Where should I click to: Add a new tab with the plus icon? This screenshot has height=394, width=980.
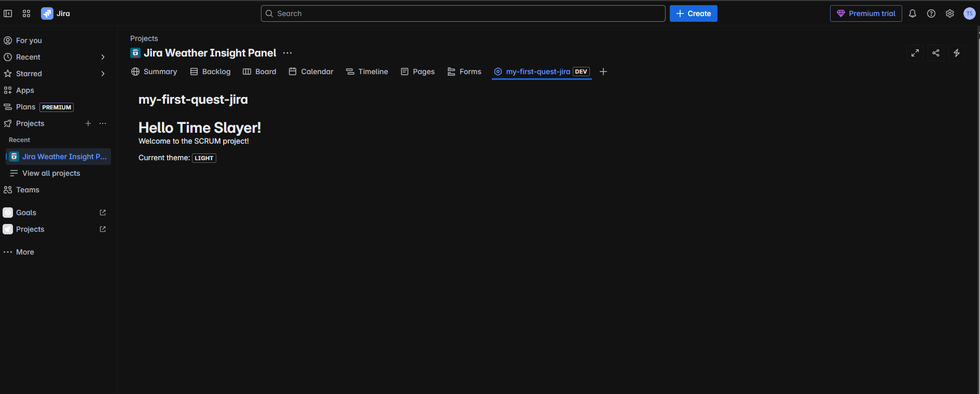[603, 72]
